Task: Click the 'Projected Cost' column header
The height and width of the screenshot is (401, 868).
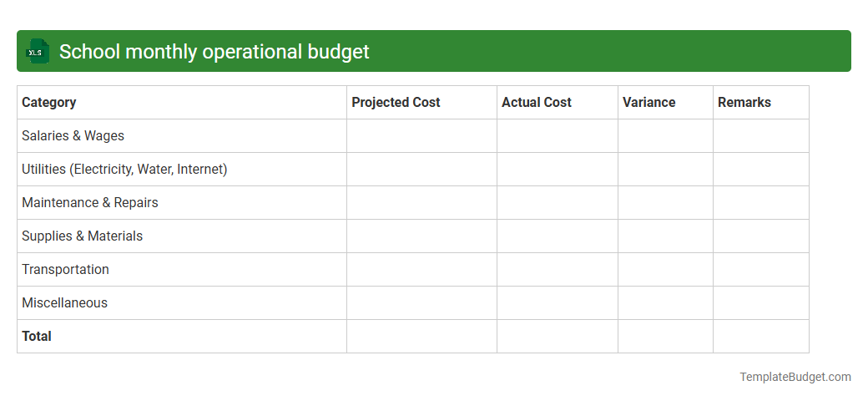Action: coord(421,103)
